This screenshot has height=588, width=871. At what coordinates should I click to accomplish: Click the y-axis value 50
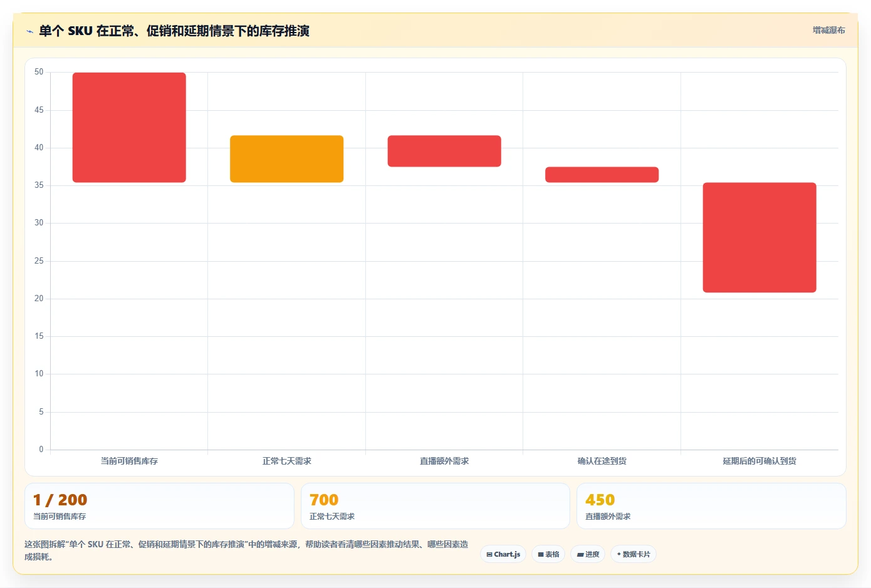pyautogui.click(x=39, y=72)
